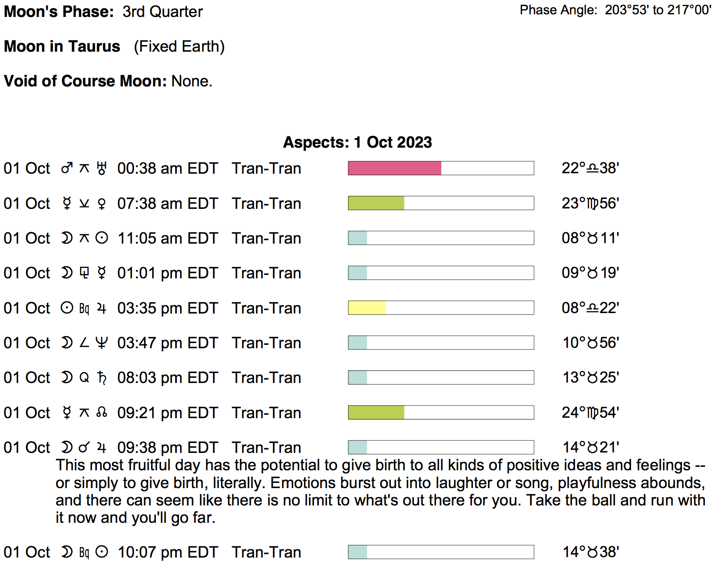Click the Moon glyph in the 01:01 pm row
Image resolution: width=728 pixels, height=568 pixels.
[66, 273]
